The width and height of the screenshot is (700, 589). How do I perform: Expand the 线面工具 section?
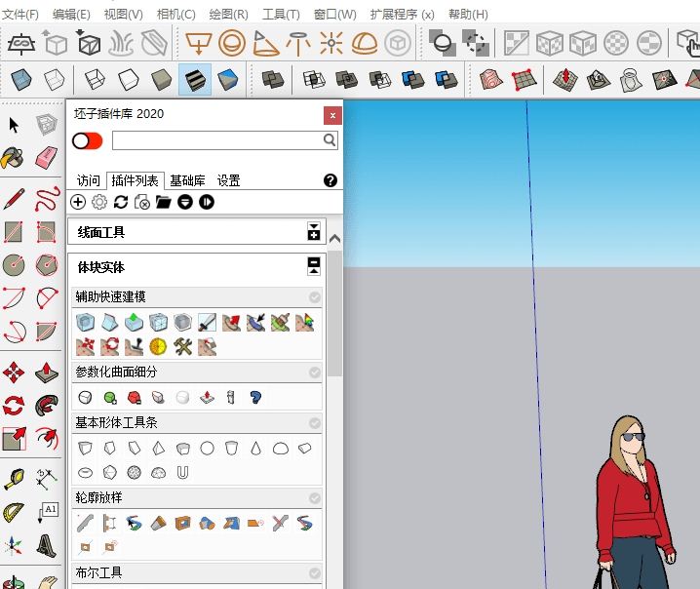point(313,232)
